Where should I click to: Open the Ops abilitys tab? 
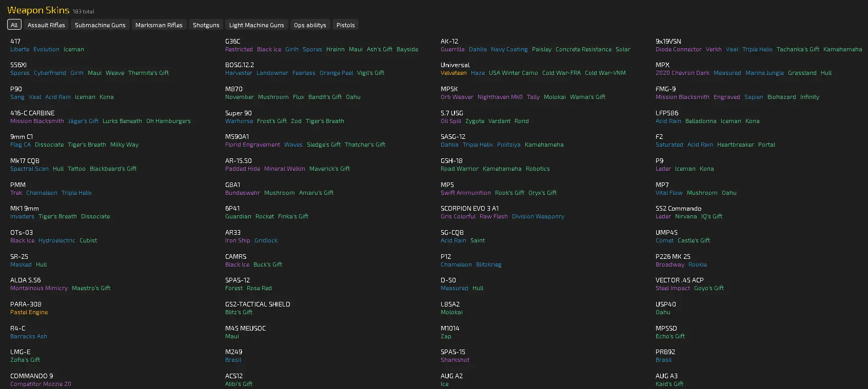point(310,25)
